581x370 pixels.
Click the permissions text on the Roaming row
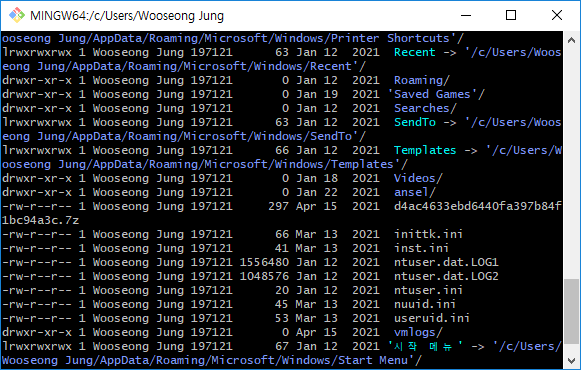(x=37, y=80)
